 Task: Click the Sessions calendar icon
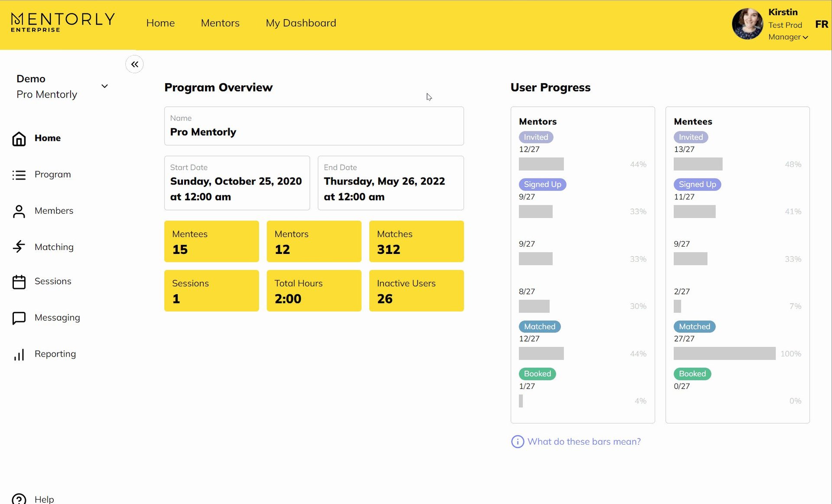coord(19,282)
